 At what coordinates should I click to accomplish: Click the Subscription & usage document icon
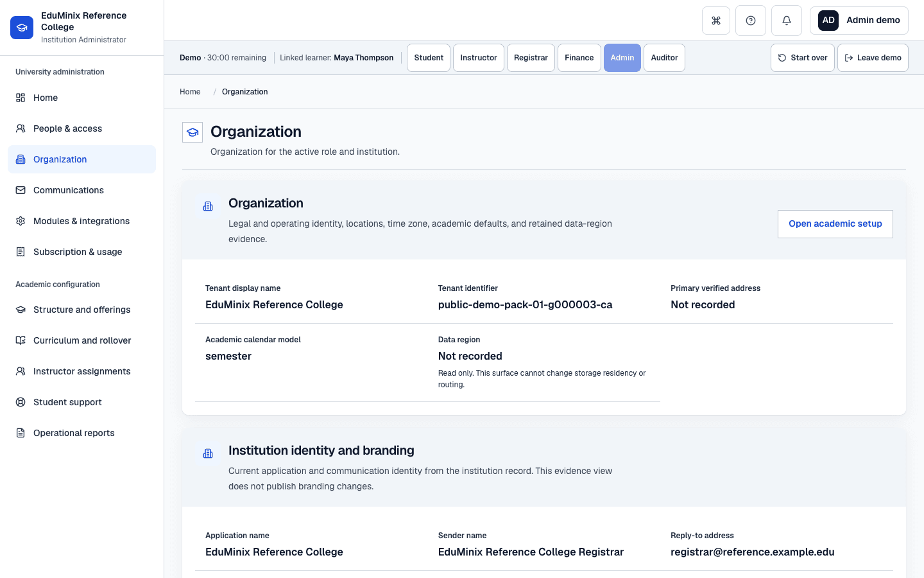[x=21, y=252]
